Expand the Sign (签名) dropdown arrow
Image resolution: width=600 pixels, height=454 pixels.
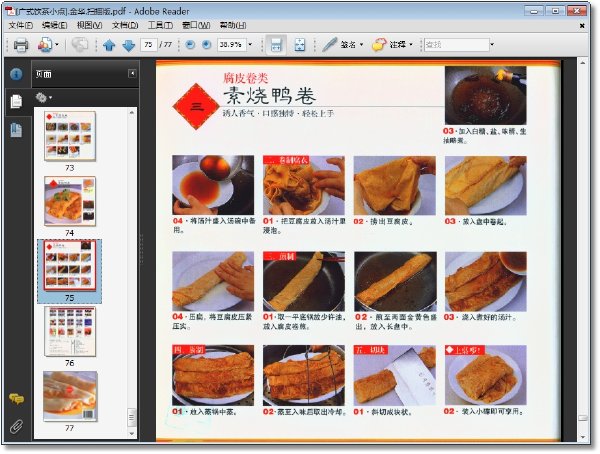362,44
